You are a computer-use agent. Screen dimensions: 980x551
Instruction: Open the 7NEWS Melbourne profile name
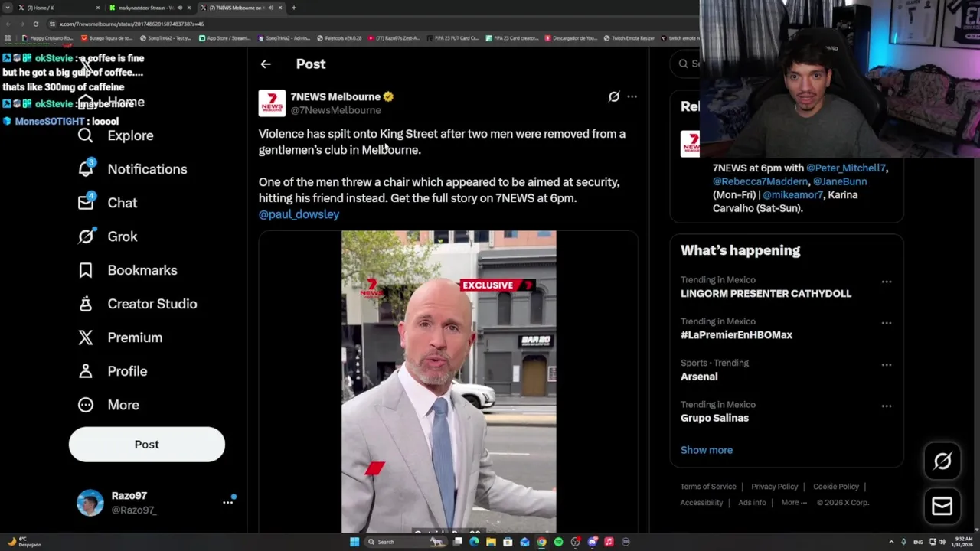(x=335, y=96)
